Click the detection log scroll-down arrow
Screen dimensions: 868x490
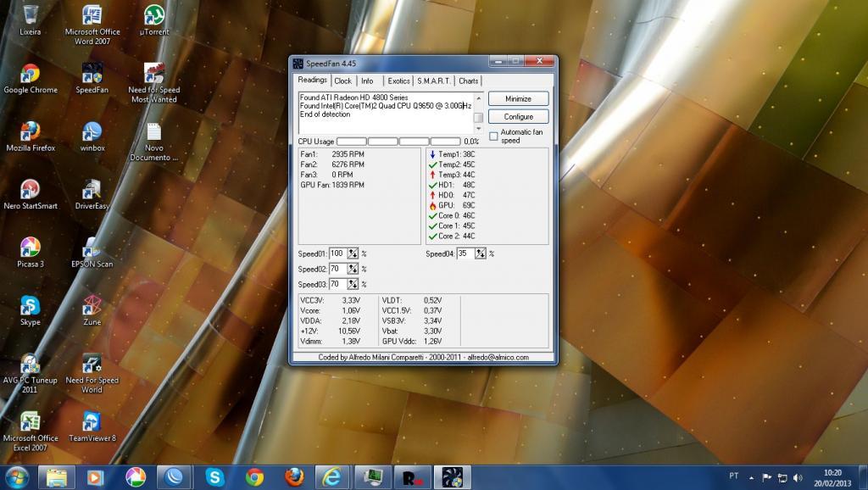478,129
